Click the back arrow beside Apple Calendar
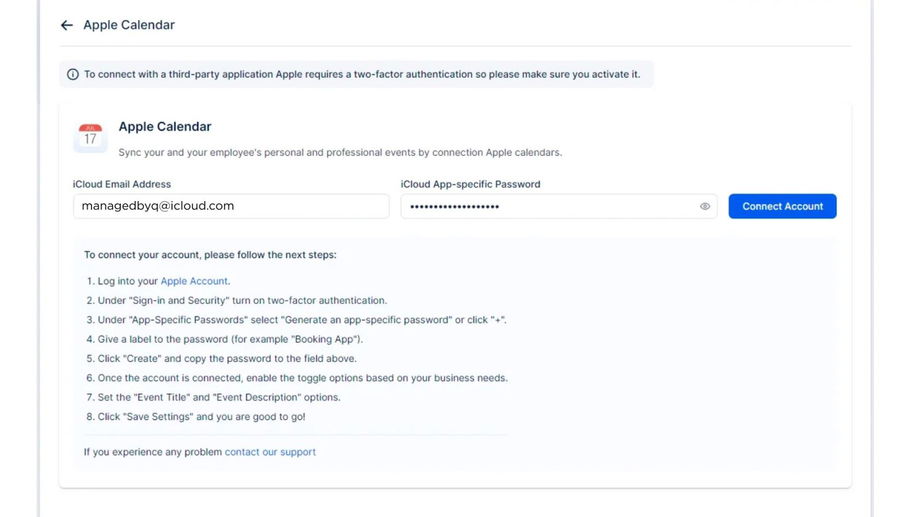Viewport: 920px width, 517px height. point(67,25)
